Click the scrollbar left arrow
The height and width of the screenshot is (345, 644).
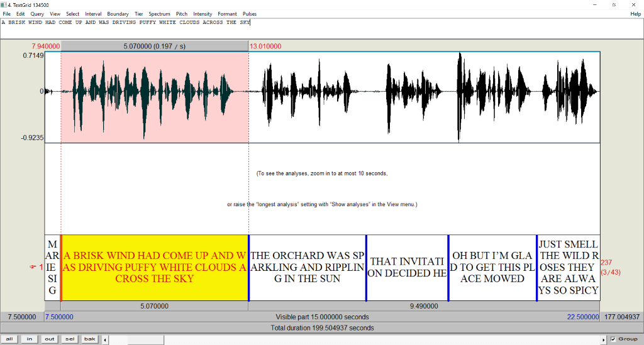tap(106, 340)
